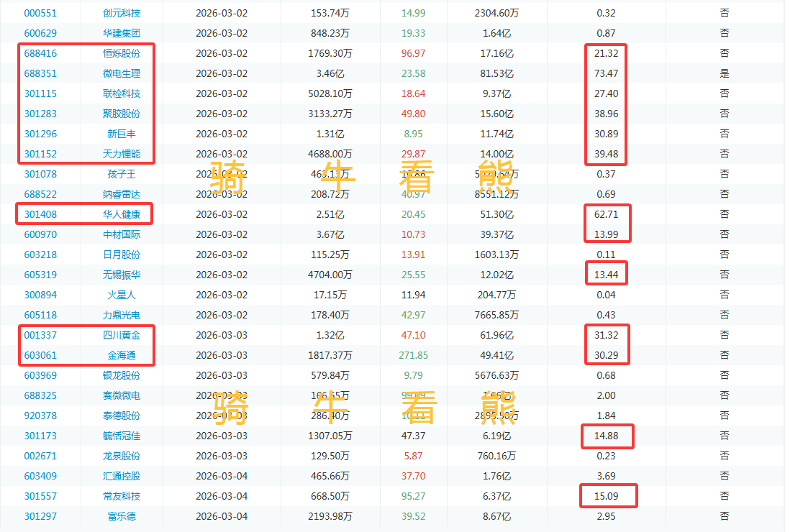The width and height of the screenshot is (785, 532).
Task: Open stock name link 汇通控股
Action: click(x=122, y=476)
